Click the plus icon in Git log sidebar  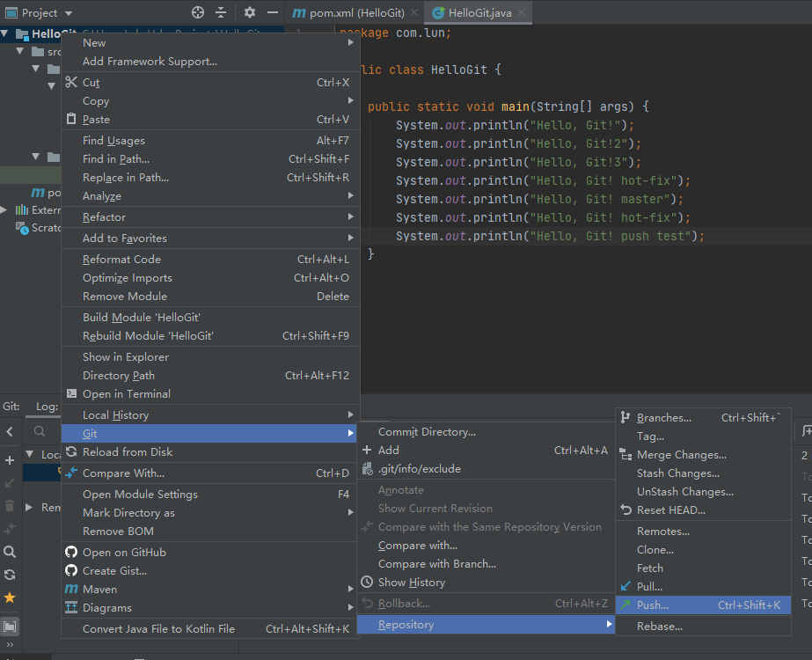[10, 460]
